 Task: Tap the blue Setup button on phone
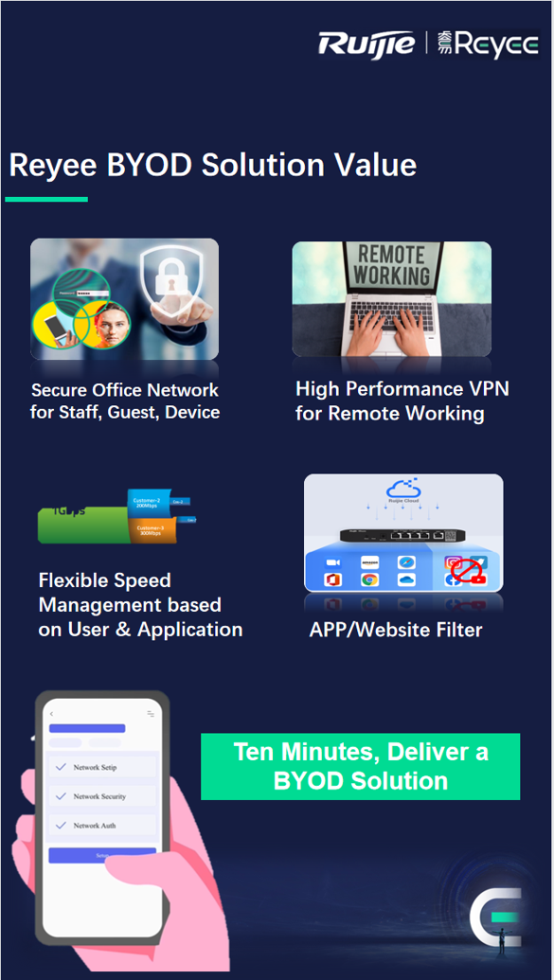click(102, 855)
